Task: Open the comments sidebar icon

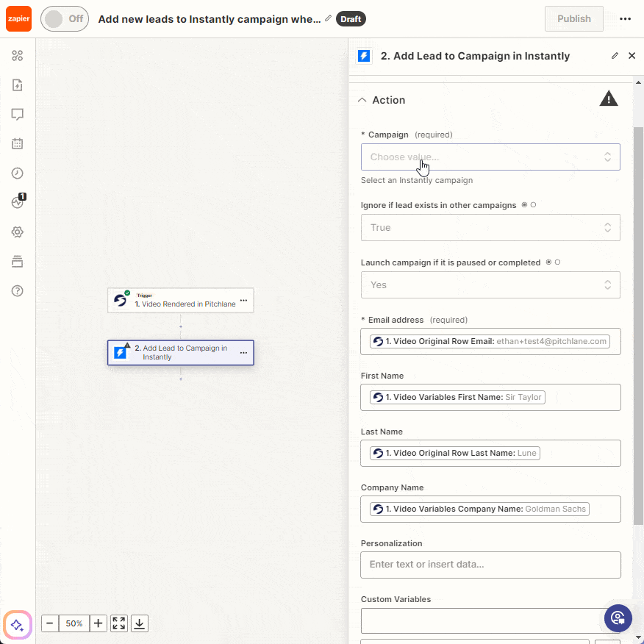Action: click(17, 114)
